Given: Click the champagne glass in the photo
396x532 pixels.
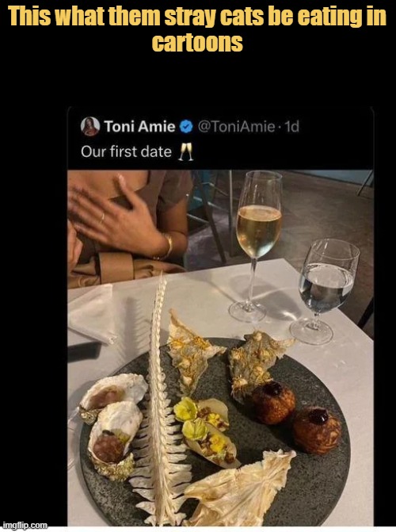Looking at the screenshot, I should point(259,247).
